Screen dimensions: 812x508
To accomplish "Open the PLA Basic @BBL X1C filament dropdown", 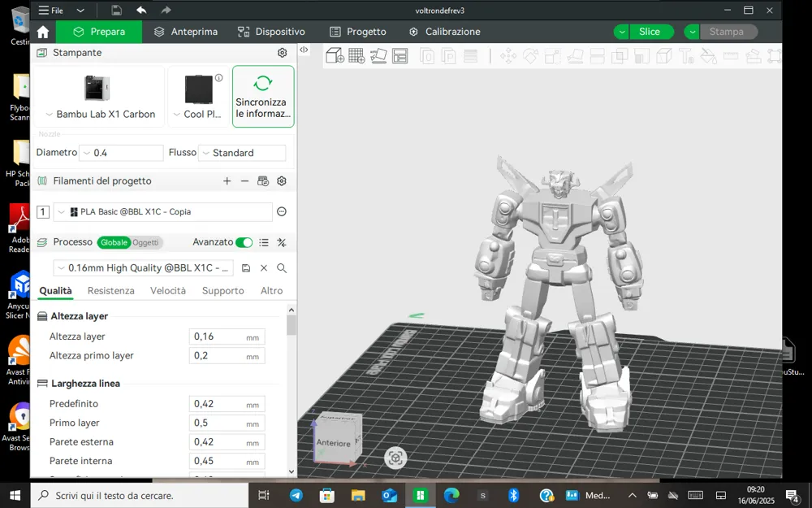I will pos(162,211).
